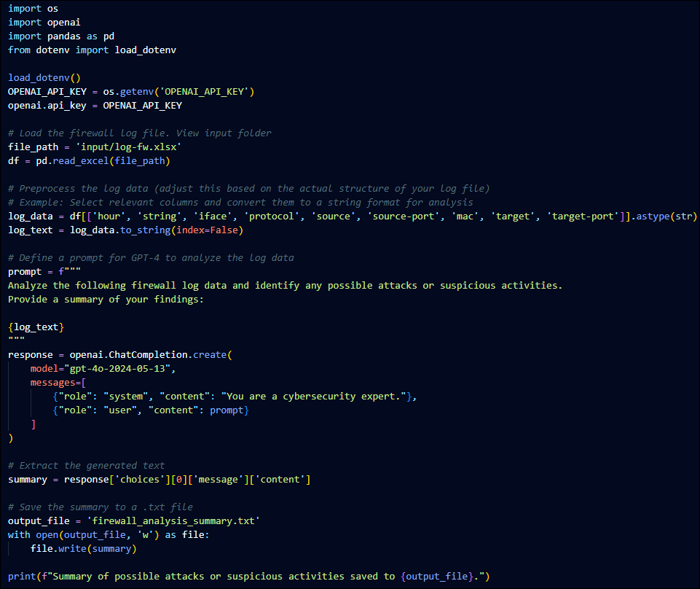Viewport: 700px width, 589px height.
Task: Click 'pandas' in the pandas import line
Action: pyautogui.click(x=64, y=36)
